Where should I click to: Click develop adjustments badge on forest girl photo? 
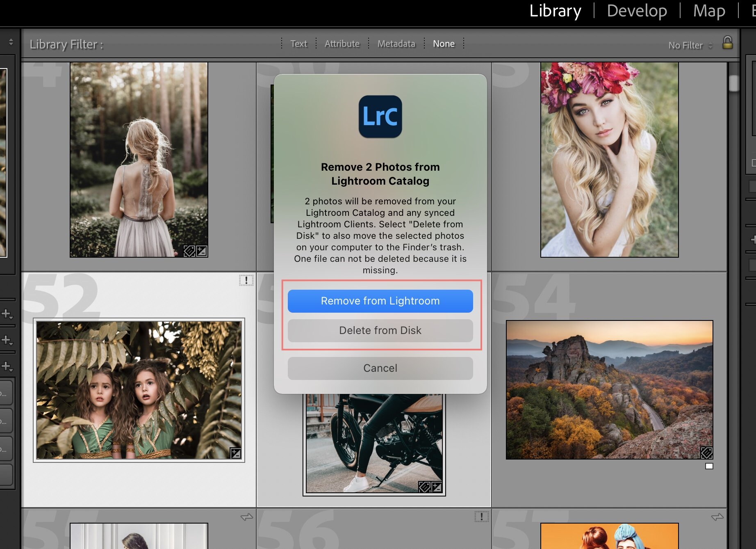201,251
